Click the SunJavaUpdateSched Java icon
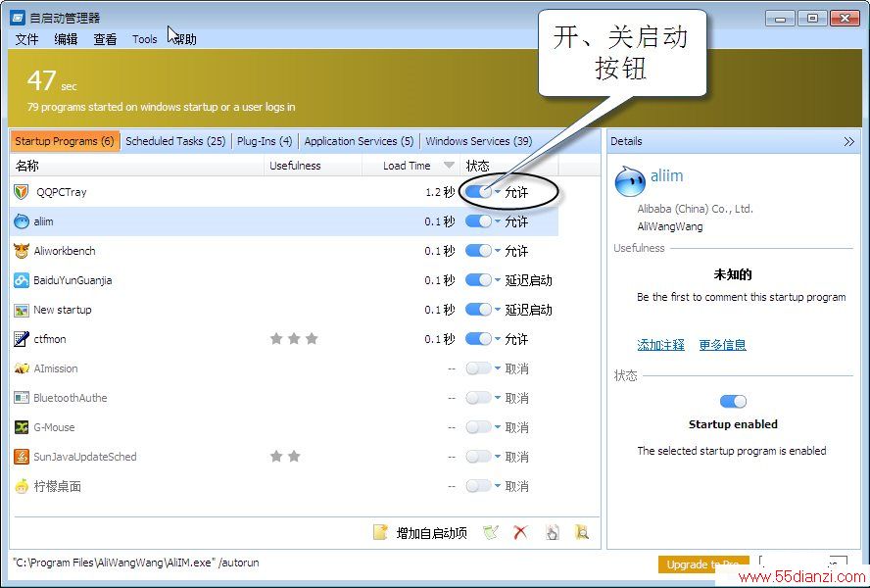Viewport: 870px width, 588px height. 22,457
